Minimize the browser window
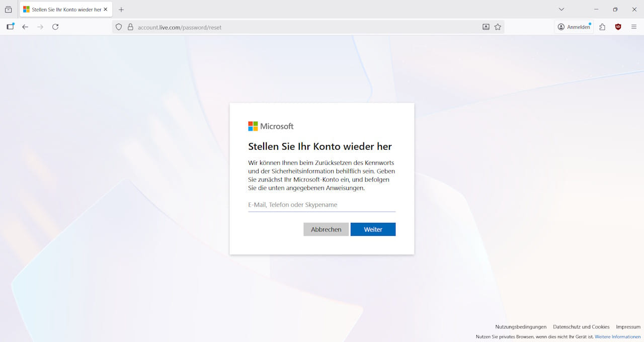644x342 pixels. click(596, 10)
